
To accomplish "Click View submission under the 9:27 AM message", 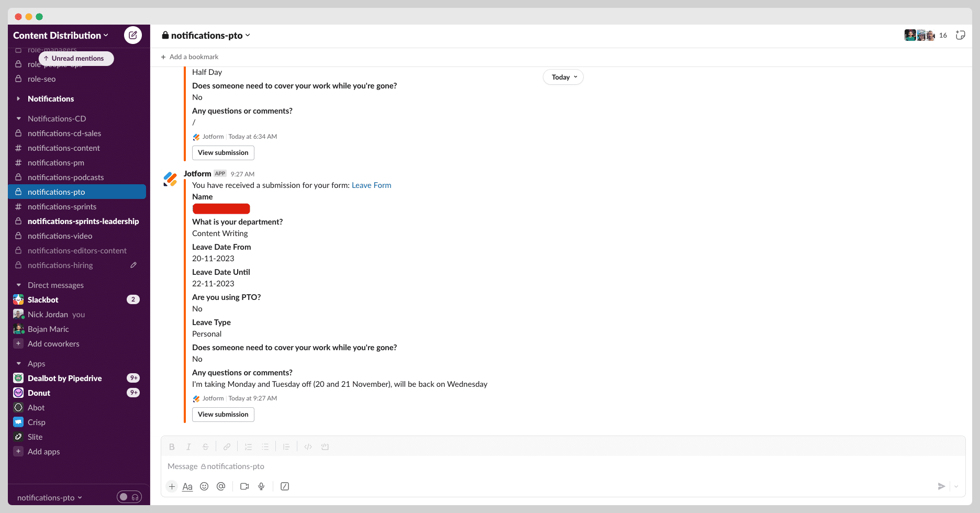I will (x=223, y=414).
